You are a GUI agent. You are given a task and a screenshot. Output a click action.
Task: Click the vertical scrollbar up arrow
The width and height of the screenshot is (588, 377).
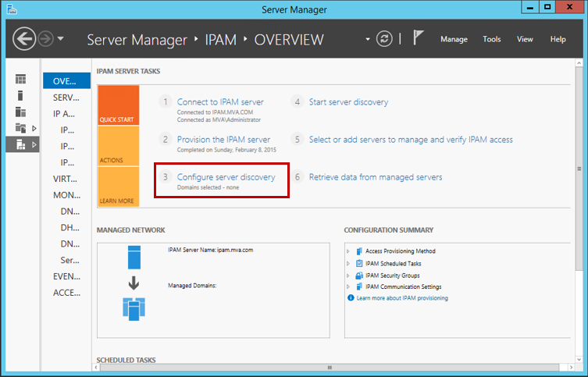coord(579,63)
